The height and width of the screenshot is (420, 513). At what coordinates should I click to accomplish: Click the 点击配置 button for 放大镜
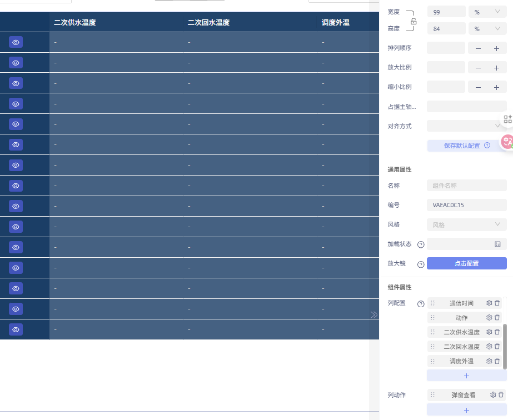point(466,263)
